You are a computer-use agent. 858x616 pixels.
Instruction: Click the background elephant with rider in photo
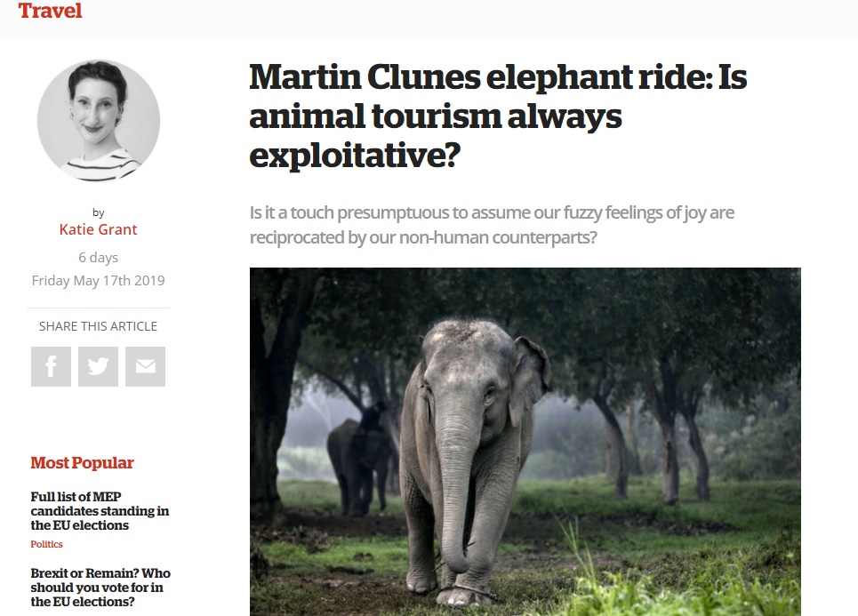tap(359, 460)
